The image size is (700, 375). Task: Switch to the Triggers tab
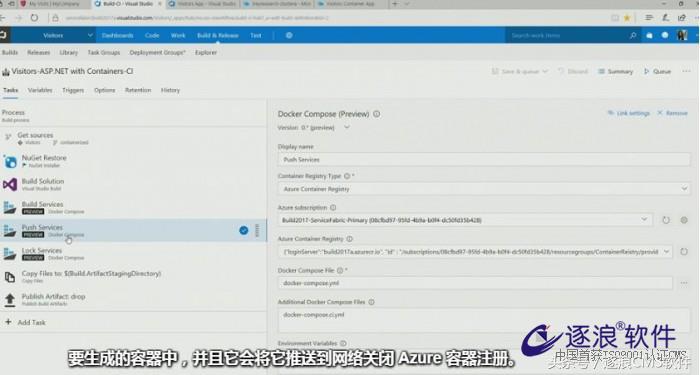click(x=73, y=90)
